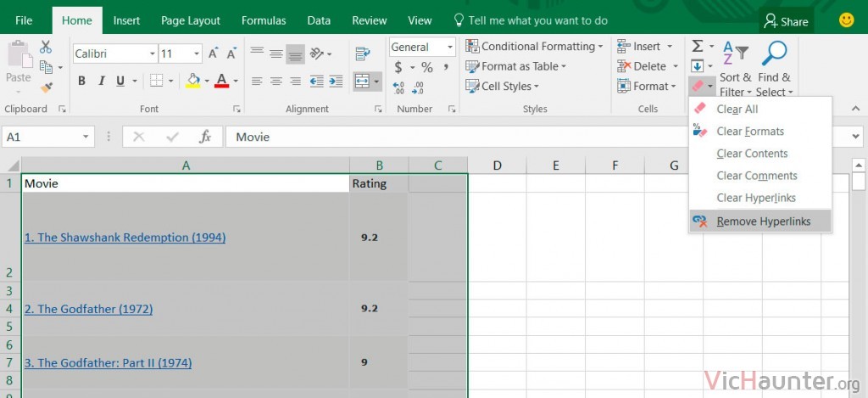
Task: Apply middle align to cells
Action: click(x=276, y=53)
